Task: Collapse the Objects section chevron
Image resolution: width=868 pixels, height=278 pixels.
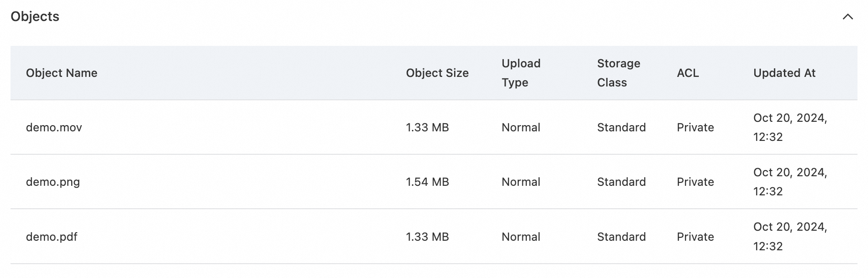Action: [x=847, y=17]
